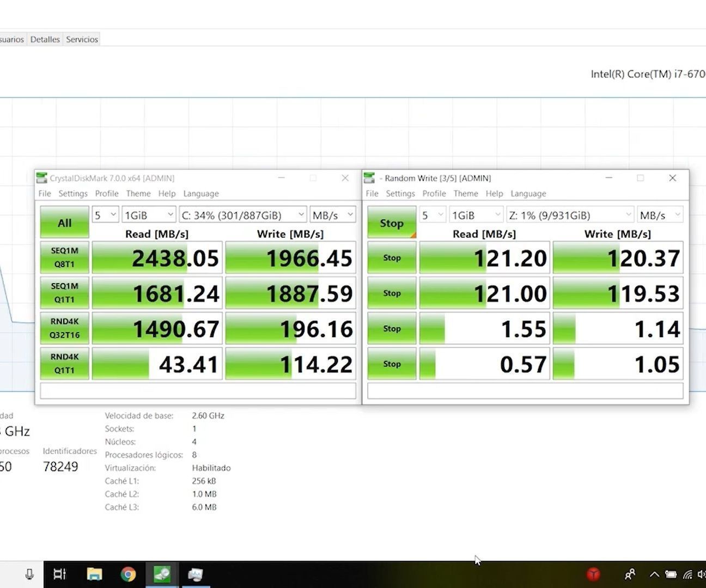Open the drive selector showing Z: 1%
This screenshot has width=706, height=588.
[569, 215]
